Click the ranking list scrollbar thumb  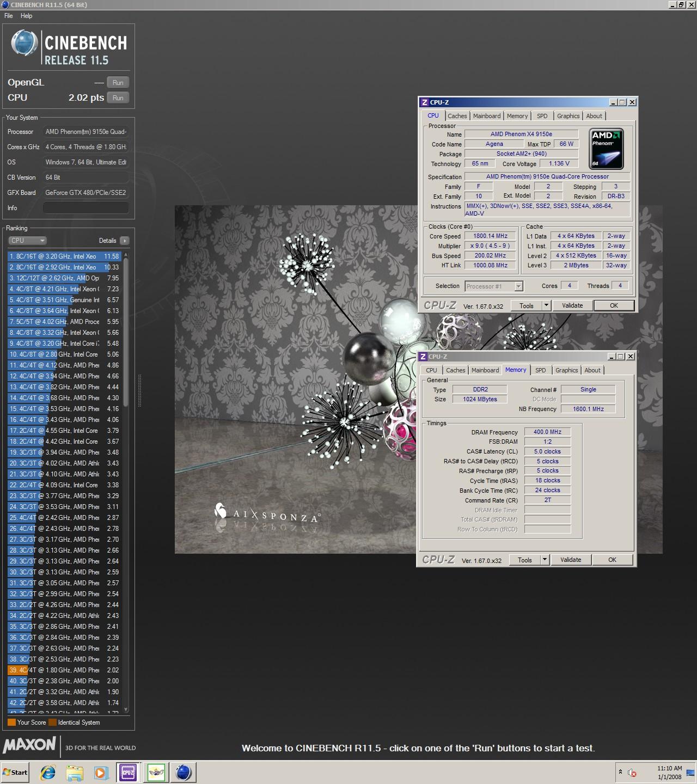pyautogui.click(x=126, y=332)
